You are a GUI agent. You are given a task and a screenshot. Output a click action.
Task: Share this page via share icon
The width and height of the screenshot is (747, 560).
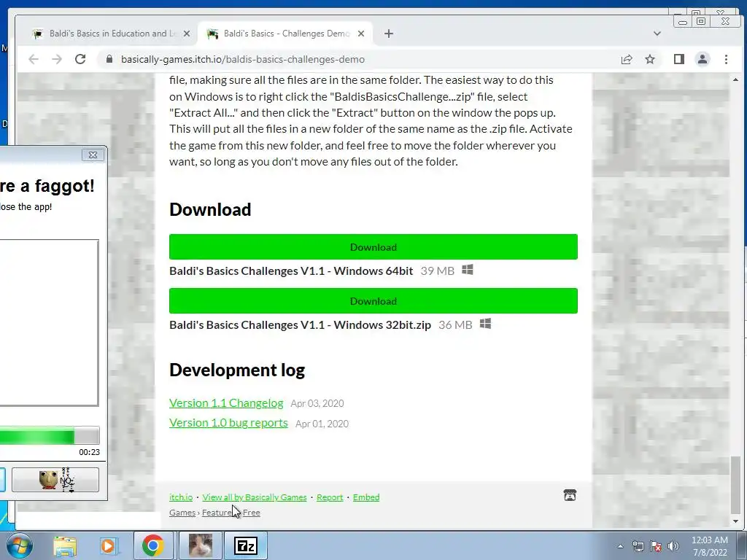point(627,59)
